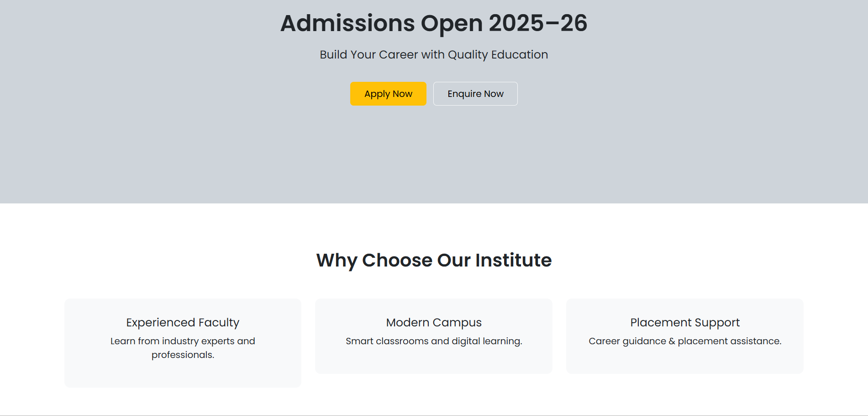
Task: Click the industry experts description text
Action: pos(183,347)
